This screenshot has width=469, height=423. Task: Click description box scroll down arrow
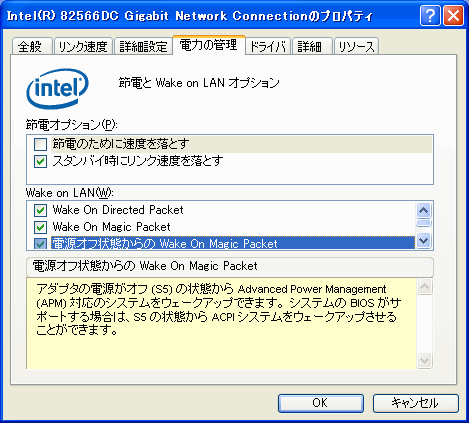[x=424, y=361]
